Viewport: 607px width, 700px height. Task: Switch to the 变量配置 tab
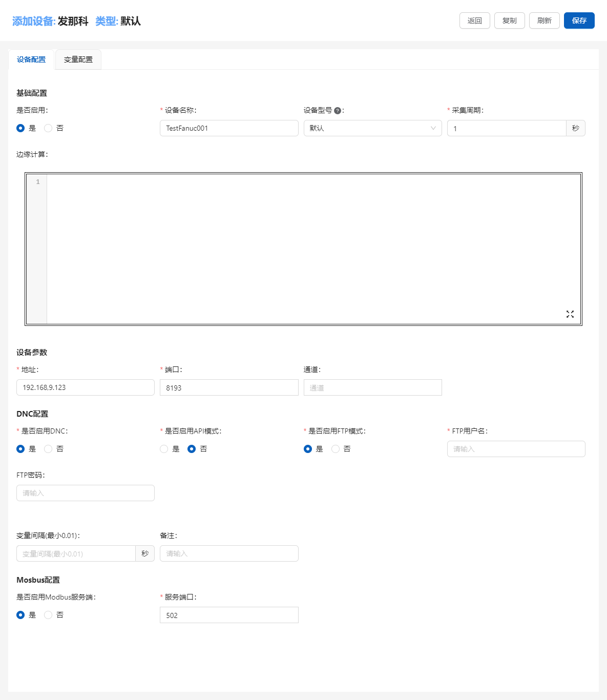coord(78,59)
